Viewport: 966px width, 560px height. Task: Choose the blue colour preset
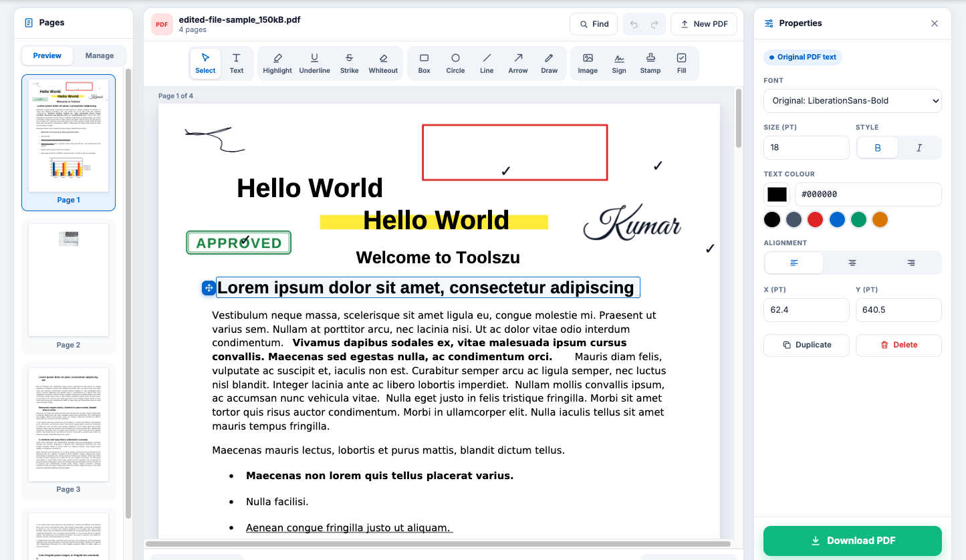pos(837,219)
